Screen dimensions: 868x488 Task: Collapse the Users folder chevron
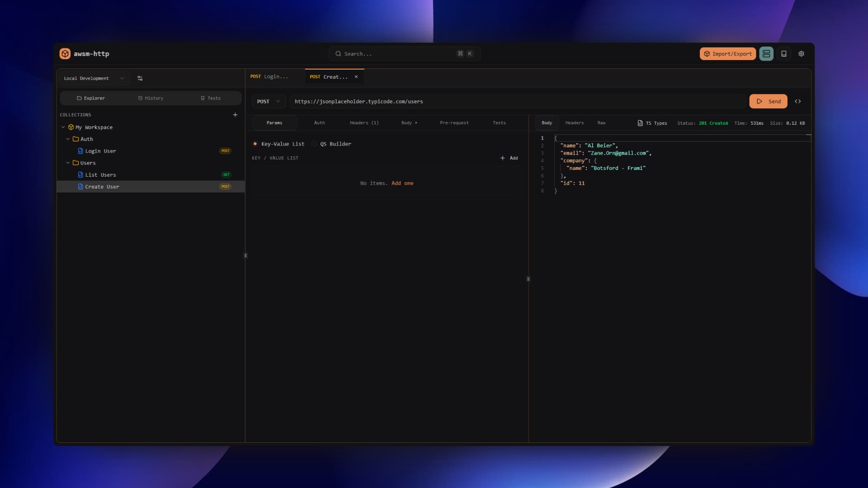click(x=68, y=163)
